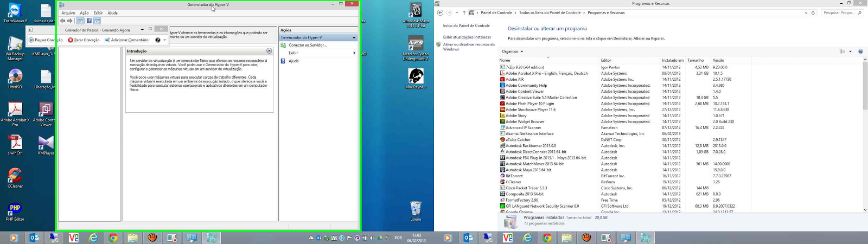Select the UltraISO desktop icon
The image size is (868, 244).
coord(15,79)
